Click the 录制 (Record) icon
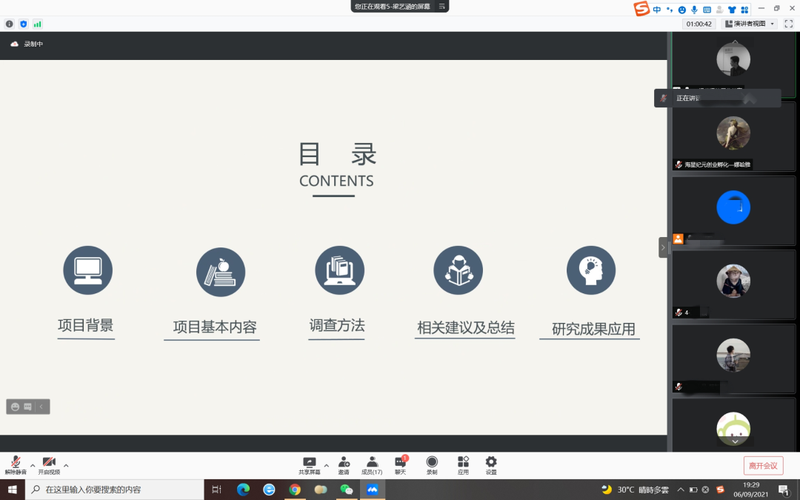Screen dimensions: 800x500 pos(432,464)
